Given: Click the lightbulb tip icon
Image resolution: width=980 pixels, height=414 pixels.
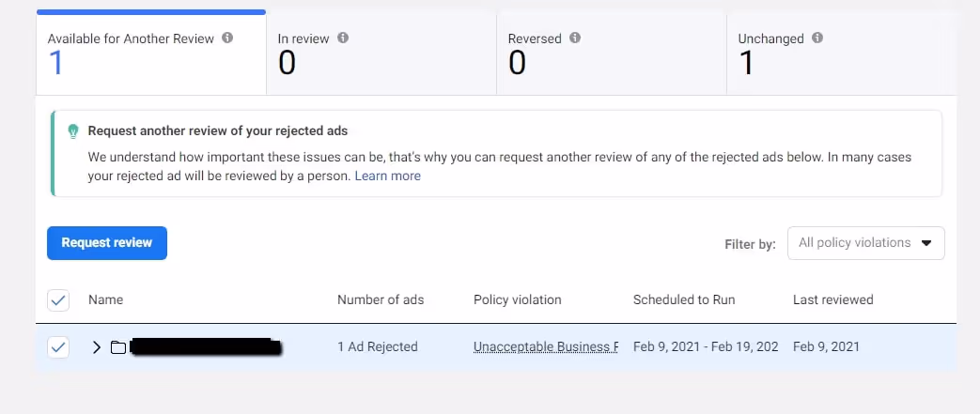Looking at the screenshot, I should click(73, 131).
